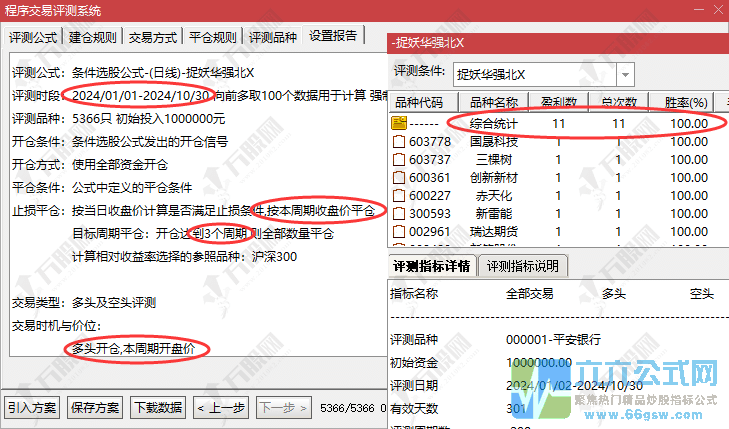Click the icon beside 002961
Viewport: 729px width, 429px height.
point(399,231)
